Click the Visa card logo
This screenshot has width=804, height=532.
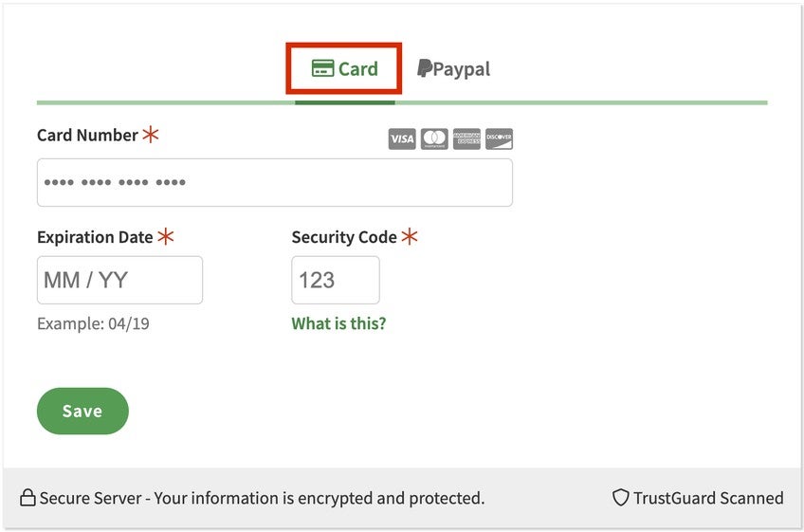[402, 139]
